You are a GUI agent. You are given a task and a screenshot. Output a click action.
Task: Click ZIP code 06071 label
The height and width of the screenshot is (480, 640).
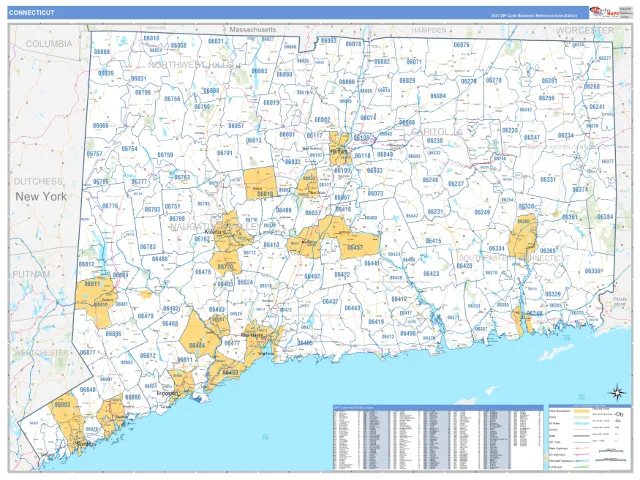point(414,62)
